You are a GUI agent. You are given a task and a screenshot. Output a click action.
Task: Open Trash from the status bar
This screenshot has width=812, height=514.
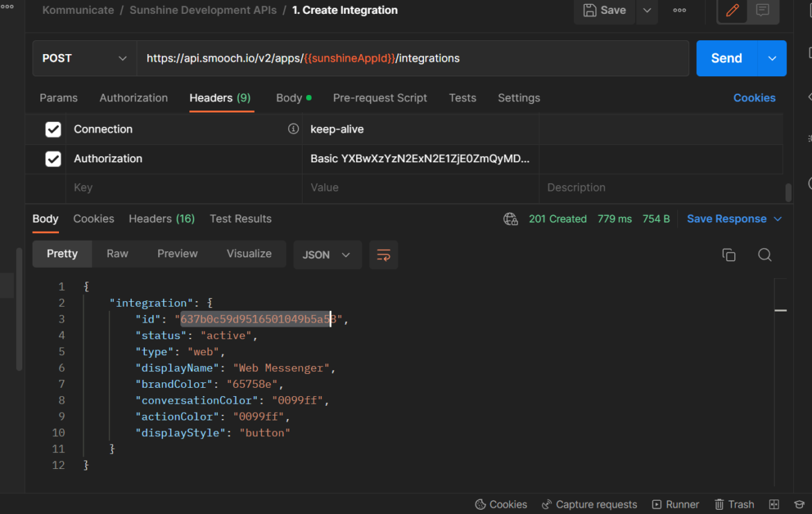coord(734,504)
